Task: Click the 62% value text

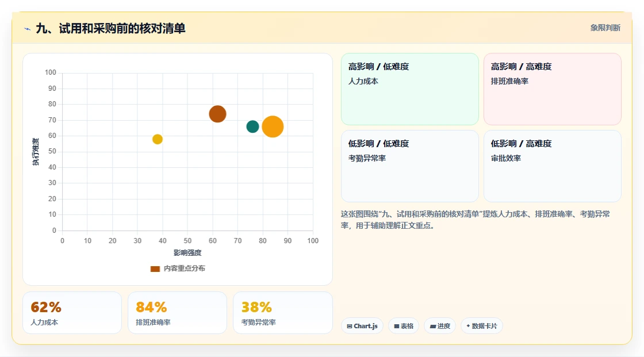Action: pyautogui.click(x=46, y=308)
